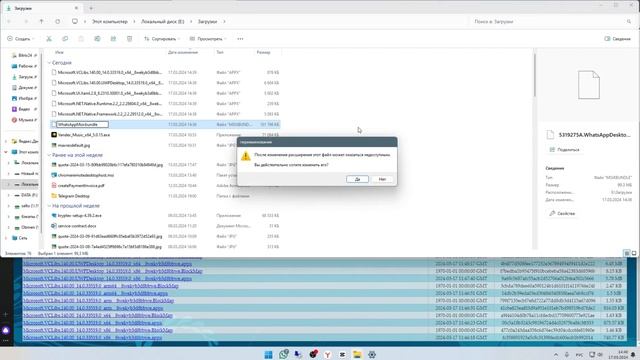
Task: Click the Share icon in Explorer toolbar
Action: [x=113, y=39]
